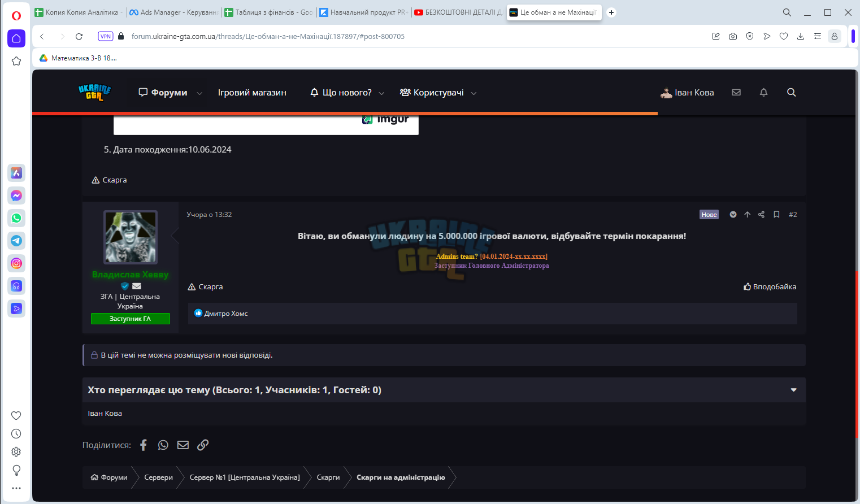Report Владислав Хевву's post with Скарга
The height and width of the screenshot is (504, 860).
(205, 287)
